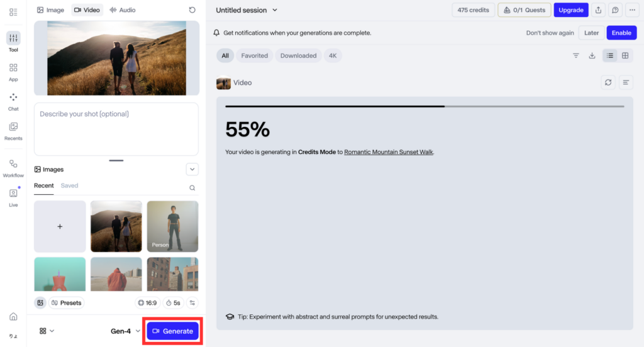Select the Person thumbnail image
The image size is (644, 347).
click(172, 226)
